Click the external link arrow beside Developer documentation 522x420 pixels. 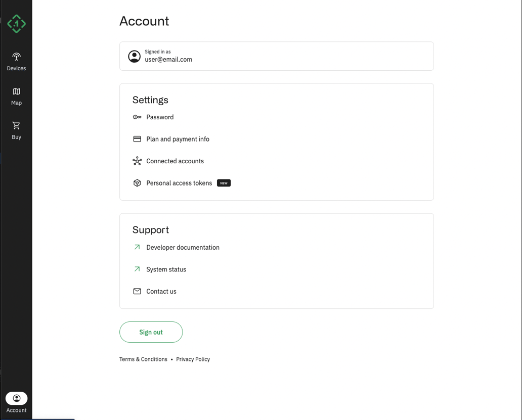point(137,247)
